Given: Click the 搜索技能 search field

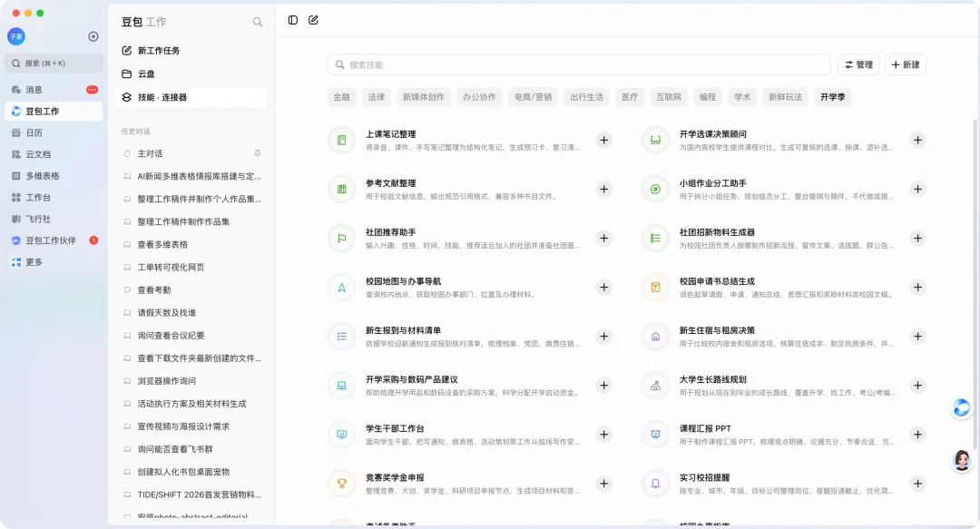Looking at the screenshot, I should click(579, 64).
